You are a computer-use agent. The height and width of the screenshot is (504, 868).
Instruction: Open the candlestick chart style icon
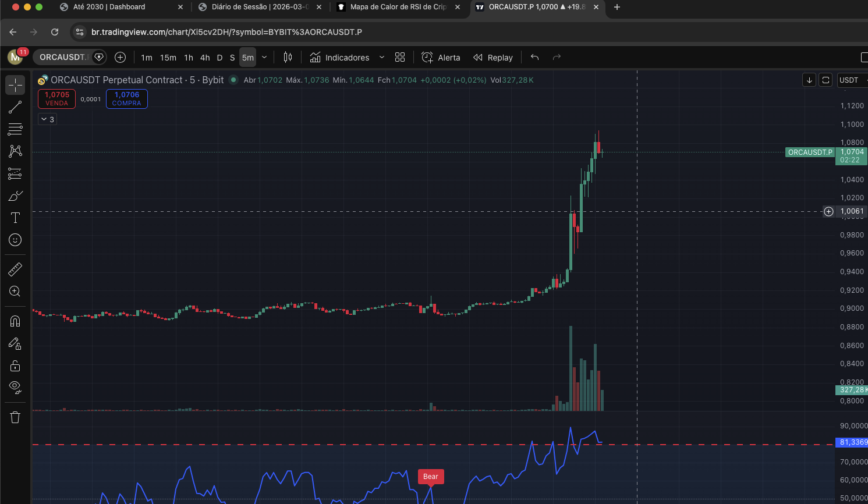click(288, 57)
